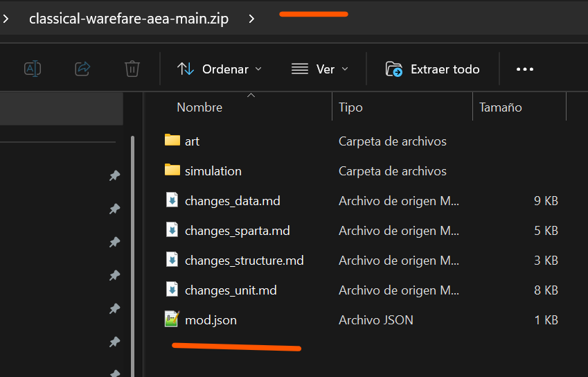This screenshot has height=377, width=588.
Task: Select the simulation folder icon
Action: [x=172, y=170]
